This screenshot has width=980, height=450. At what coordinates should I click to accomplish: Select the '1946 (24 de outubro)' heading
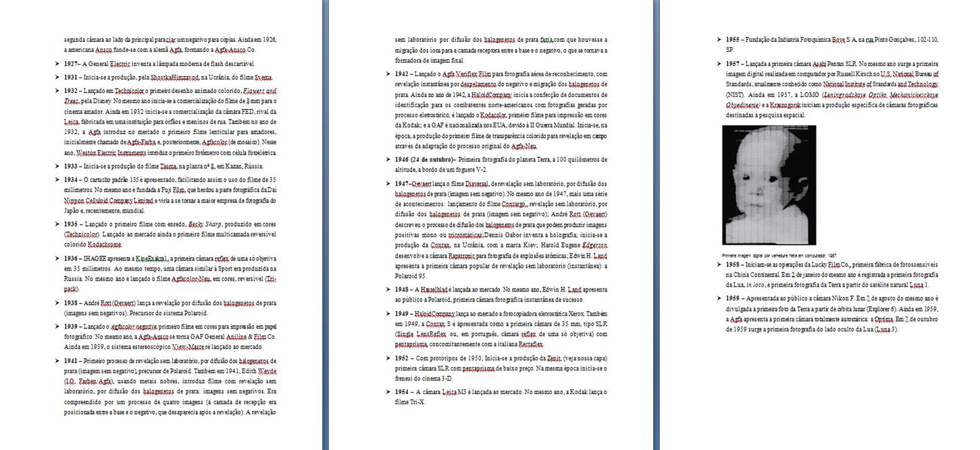[x=425, y=159]
